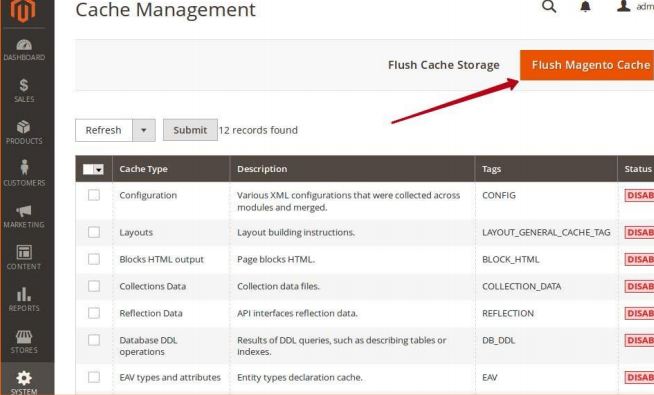Image resolution: width=654 pixels, height=395 pixels.
Task: Click the Layouts cache type text
Action: 136,232
